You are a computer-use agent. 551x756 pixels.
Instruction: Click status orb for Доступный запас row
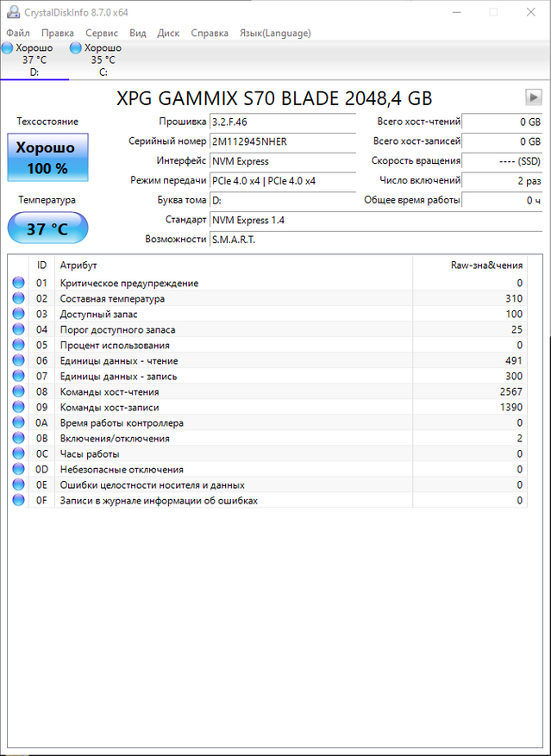(18, 314)
